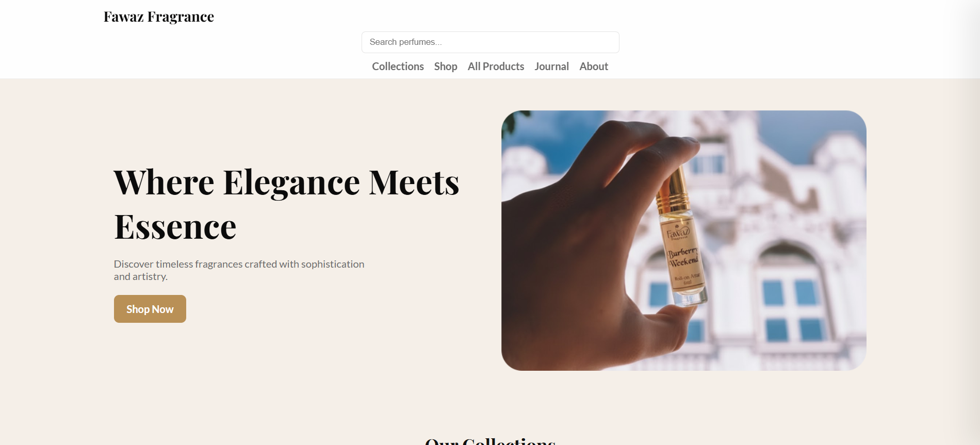Click the Fawaz brand name on bottle
Viewport: 980px width, 445px height.
[677, 233]
